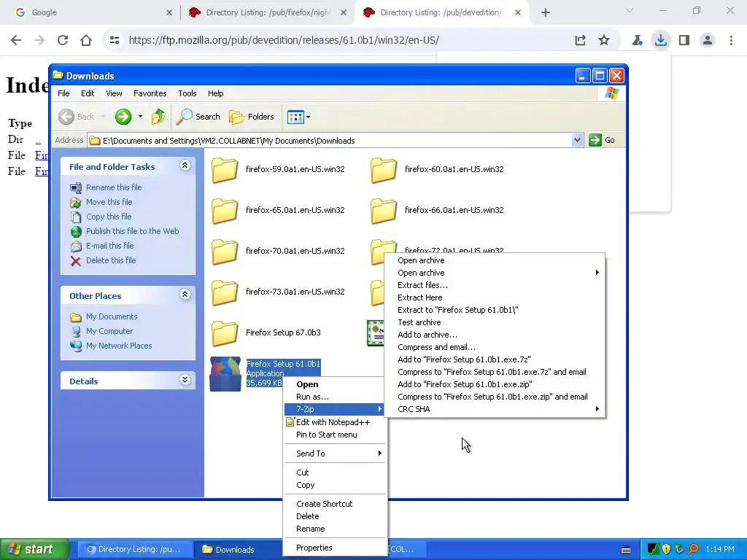Screen dimensions: 747x560
Task: Open the address bar dropdown arrow
Action: click(x=577, y=140)
